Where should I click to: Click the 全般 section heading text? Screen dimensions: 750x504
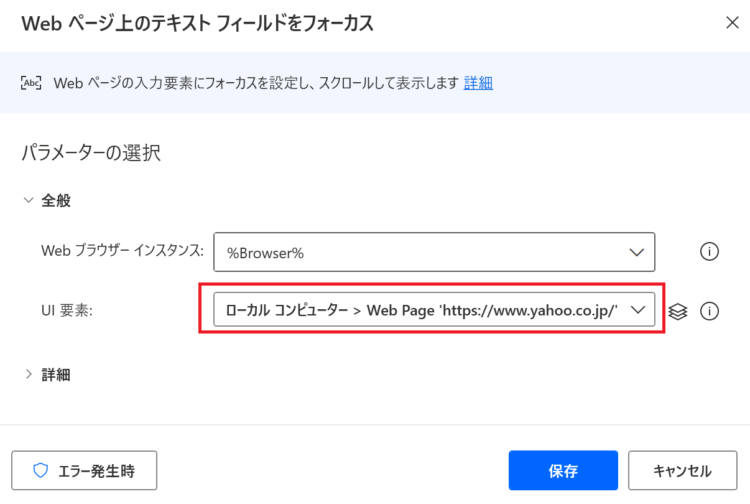56,200
